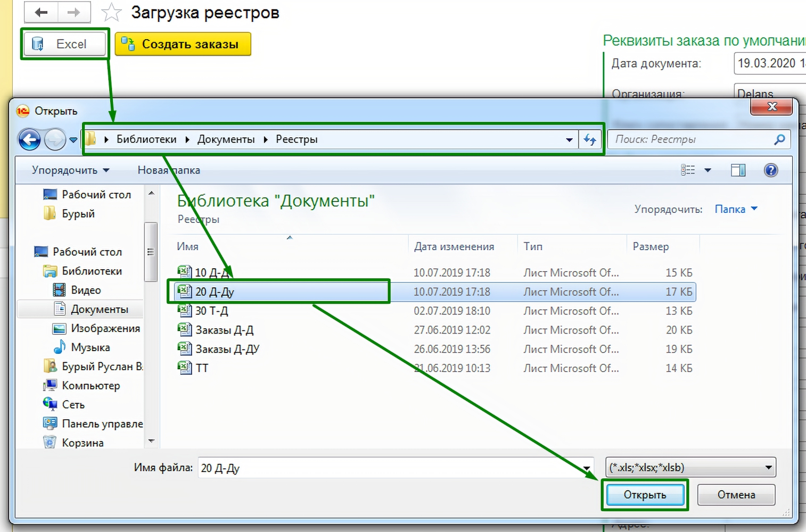Click sidebar scrollbar up arrow
This screenshot has width=806, height=532.
(151, 193)
